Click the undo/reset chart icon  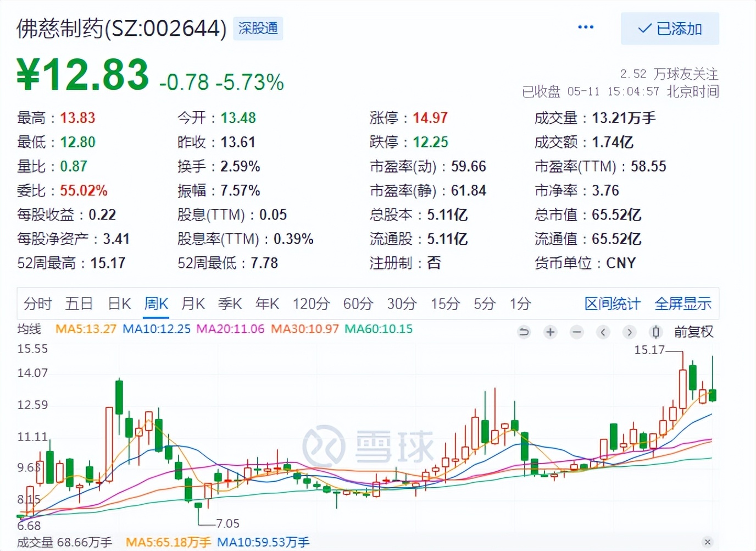tap(524, 332)
